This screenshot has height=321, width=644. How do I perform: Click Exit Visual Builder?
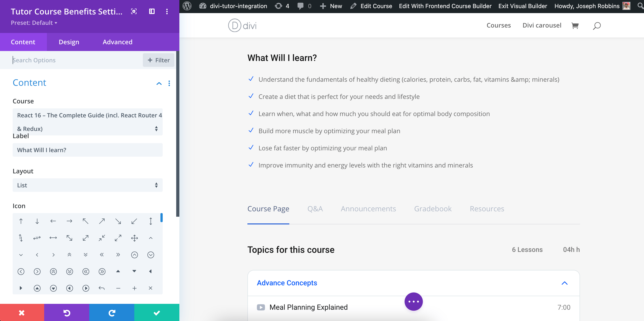[522, 6]
